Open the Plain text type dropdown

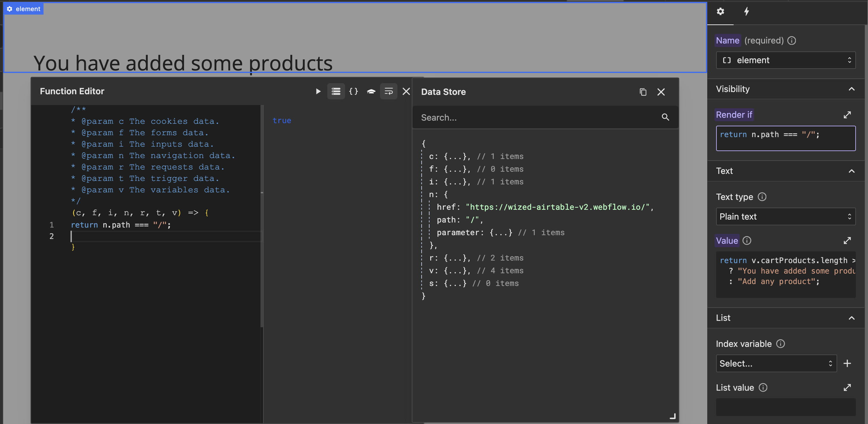point(785,216)
